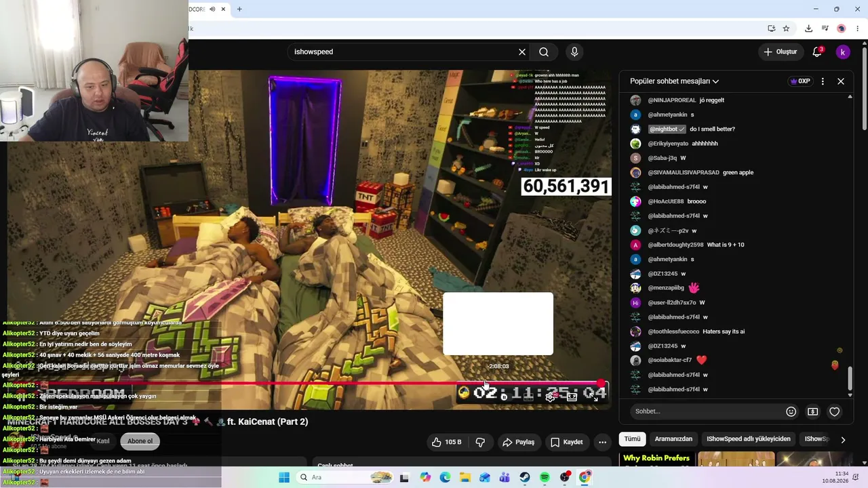Open the Windows Start menu
This screenshot has width=868, height=488.
tap(284, 478)
